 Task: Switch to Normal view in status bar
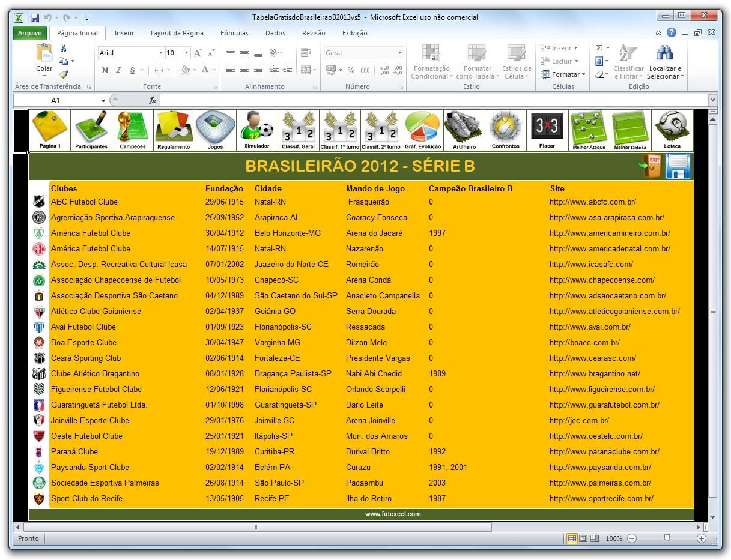point(572,538)
